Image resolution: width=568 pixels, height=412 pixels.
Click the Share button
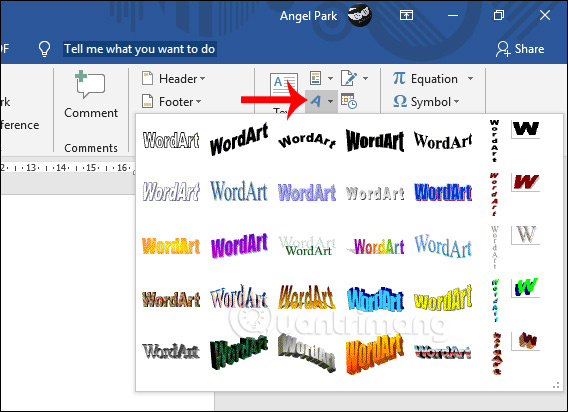[520, 49]
